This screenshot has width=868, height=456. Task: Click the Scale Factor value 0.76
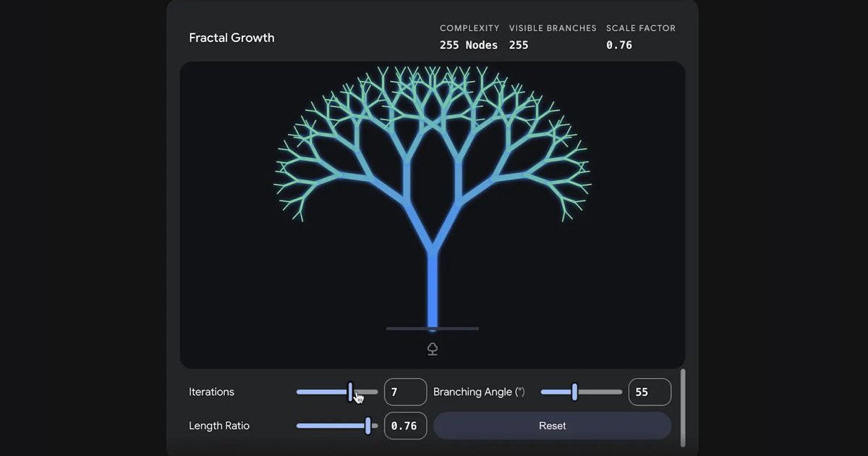(x=619, y=45)
